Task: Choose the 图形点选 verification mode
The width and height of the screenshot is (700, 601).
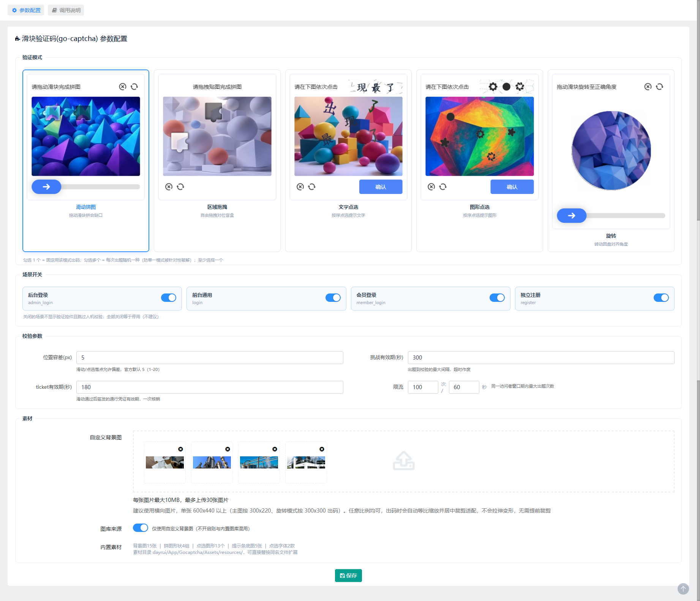Action: (480, 161)
